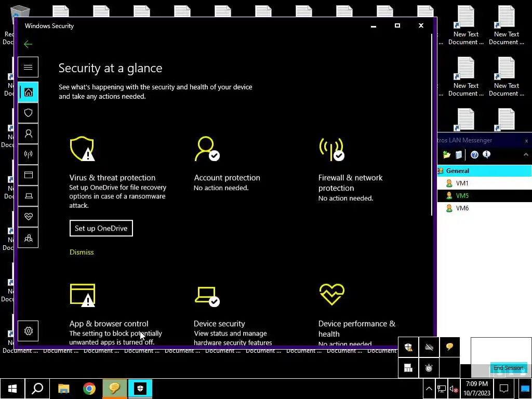This screenshot has height=399, width=532.
Task: Click LAN Messenger blue help question icon
Action: (474, 155)
